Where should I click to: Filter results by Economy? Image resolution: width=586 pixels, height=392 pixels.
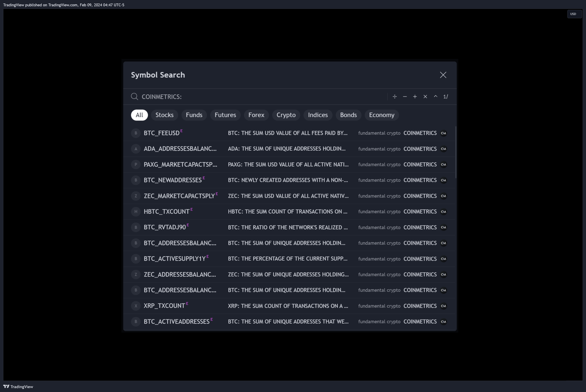pyautogui.click(x=382, y=115)
